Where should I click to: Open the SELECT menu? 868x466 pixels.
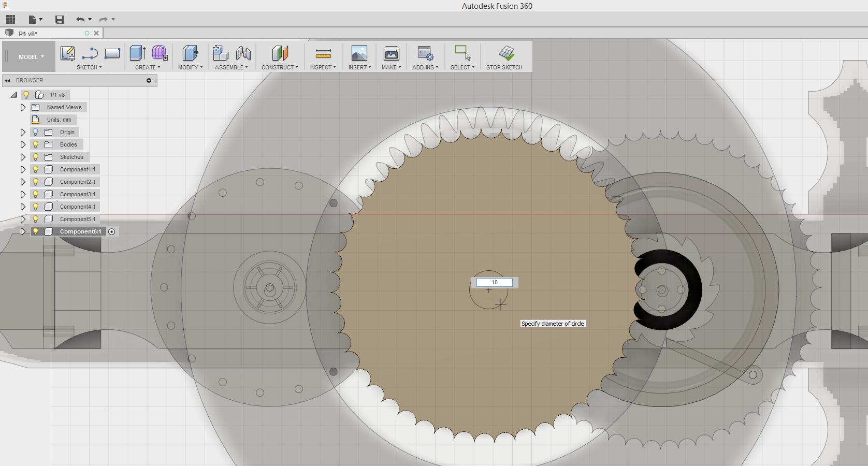(x=462, y=67)
